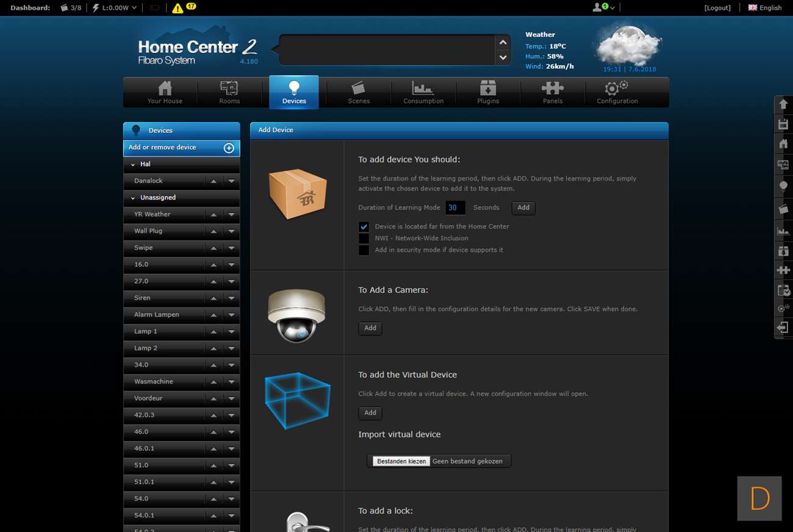Viewport: 793px width, 532px height.
Task: Open the Alarm Lampen down arrow
Action: tap(231, 315)
